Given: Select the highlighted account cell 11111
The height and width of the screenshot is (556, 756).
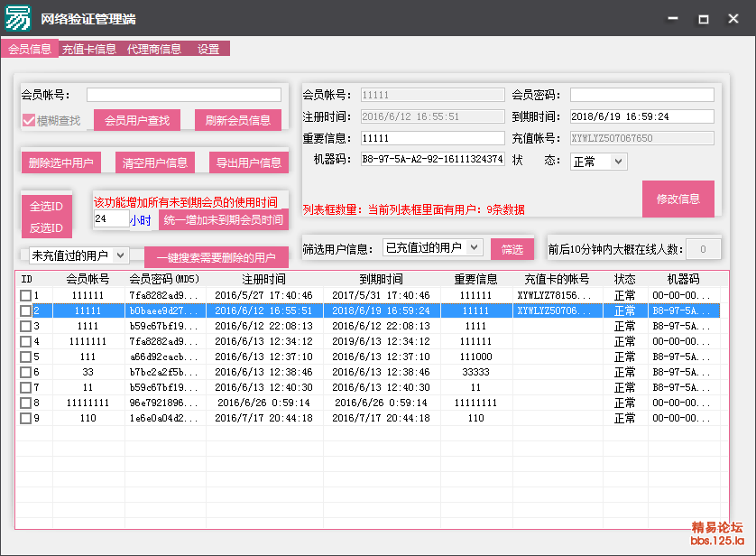Looking at the screenshot, I should 88,310.
